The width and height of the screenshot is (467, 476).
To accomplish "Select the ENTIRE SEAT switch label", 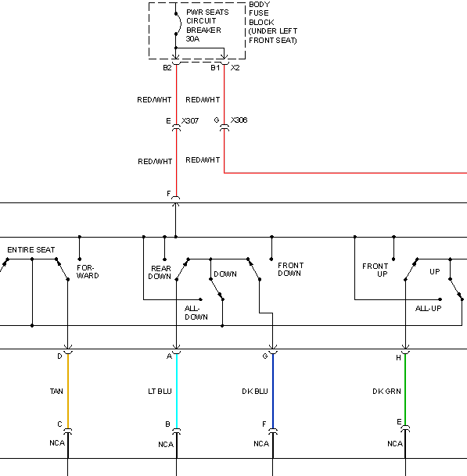I will [31, 250].
